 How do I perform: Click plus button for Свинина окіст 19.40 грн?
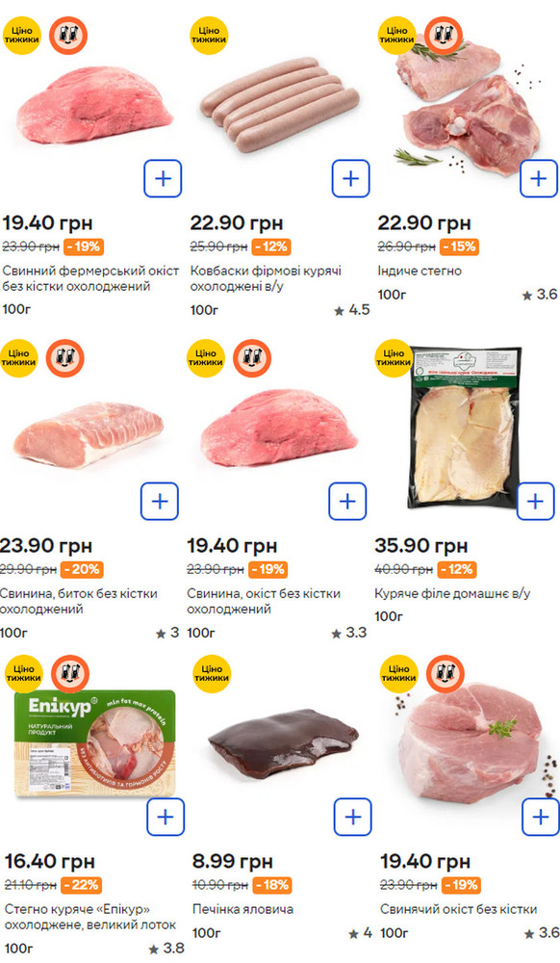(347, 501)
